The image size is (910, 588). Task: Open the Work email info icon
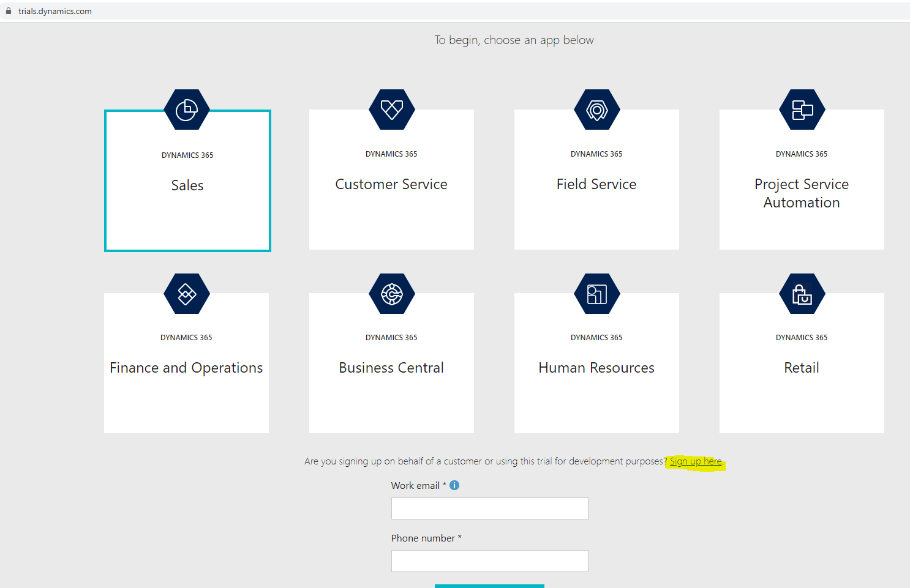pyautogui.click(x=454, y=485)
